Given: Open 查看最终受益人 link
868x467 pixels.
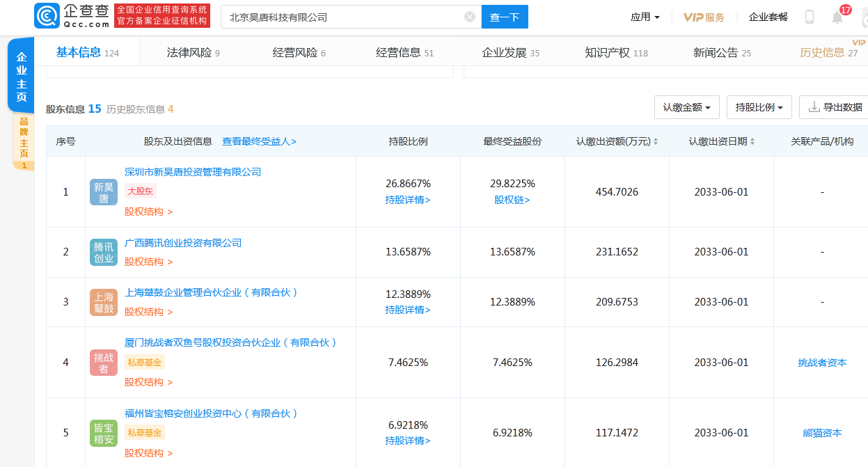Looking at the screenshot, I should coord(259,141).
